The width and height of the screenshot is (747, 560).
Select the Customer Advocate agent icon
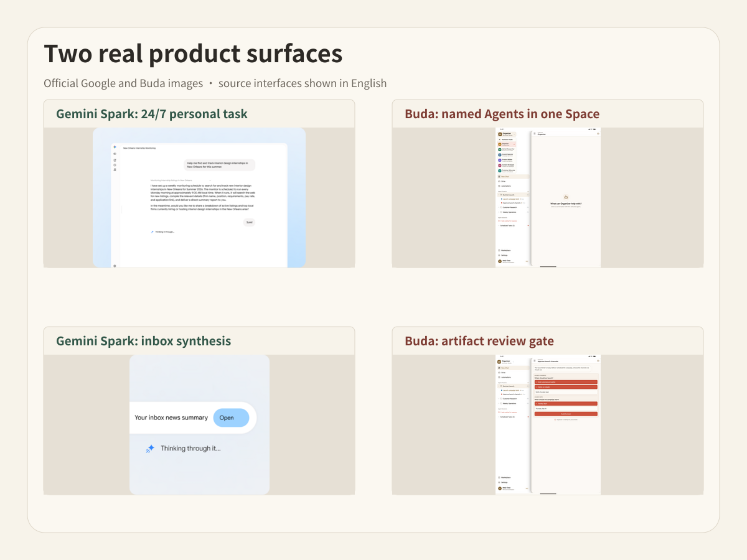[x=500, y=170]
